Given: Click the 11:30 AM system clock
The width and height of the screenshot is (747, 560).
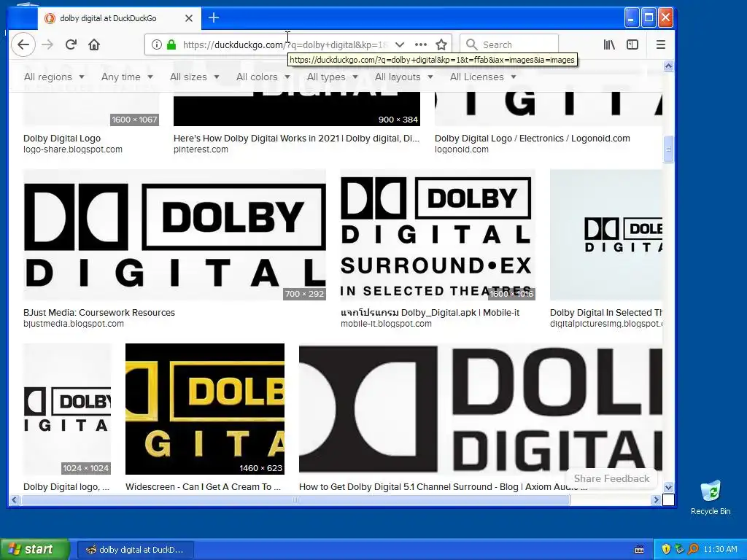Looking at the screenshot, I should [x=720, y=550].
